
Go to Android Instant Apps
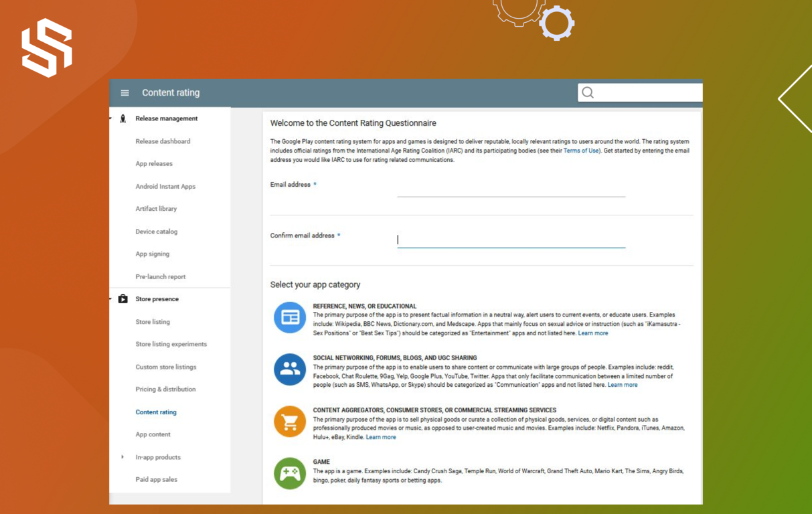(x=165, y=187)
